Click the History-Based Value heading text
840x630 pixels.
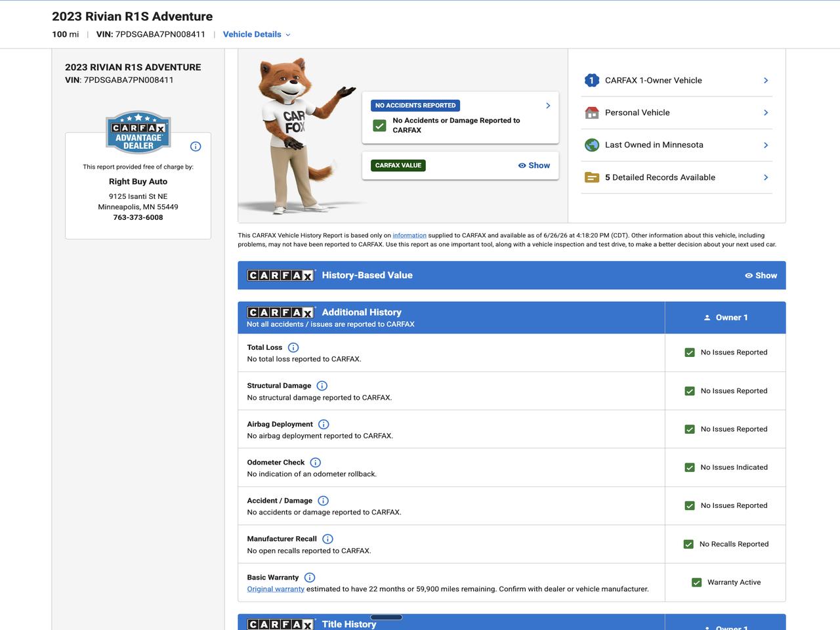367,276
